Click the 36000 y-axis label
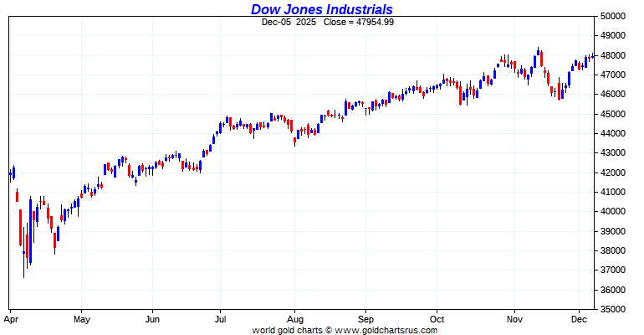The height and width of the screenshot is (335, 644). pyautogui.click(x=613, y=290)
